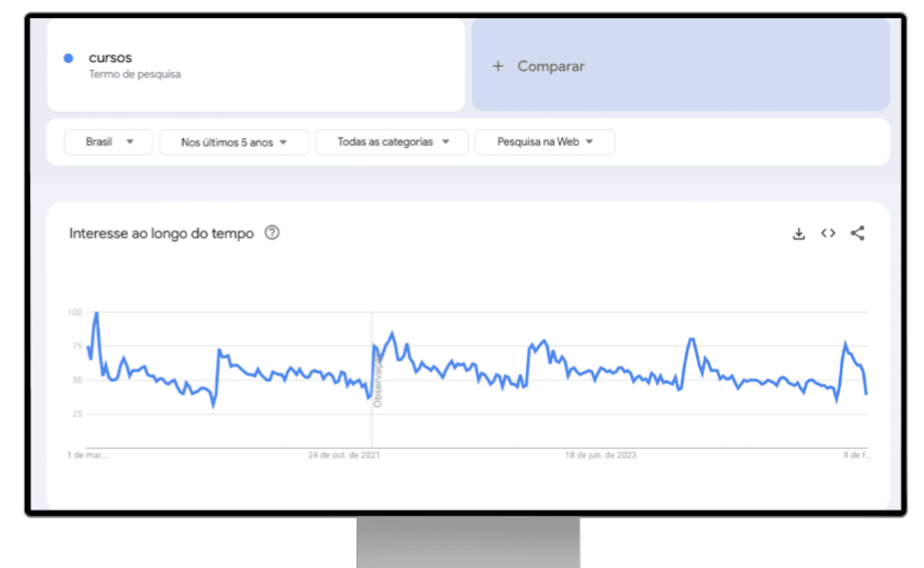
Task: Open help icon beside Interesse ao longo do tempo
Action: click(272, 233)
